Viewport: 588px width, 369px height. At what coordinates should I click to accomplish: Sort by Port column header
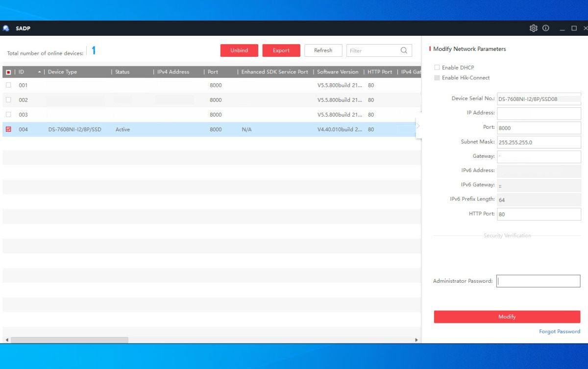(x=213, y=72)
